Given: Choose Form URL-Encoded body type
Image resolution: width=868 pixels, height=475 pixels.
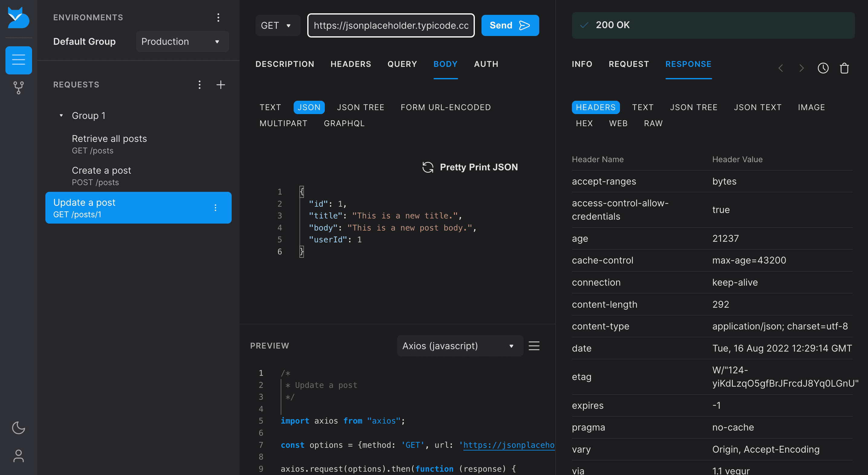Looking at the screenshot, I should point(445,107).
